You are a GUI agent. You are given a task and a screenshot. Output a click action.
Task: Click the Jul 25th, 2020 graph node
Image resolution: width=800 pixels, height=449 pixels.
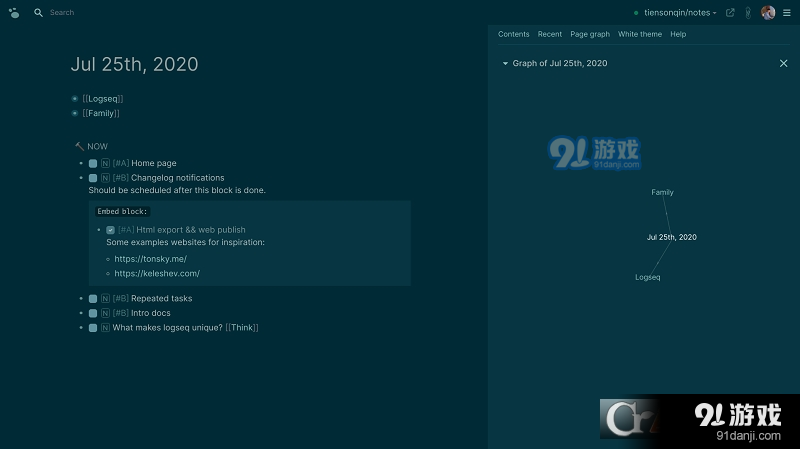[671, 237]
